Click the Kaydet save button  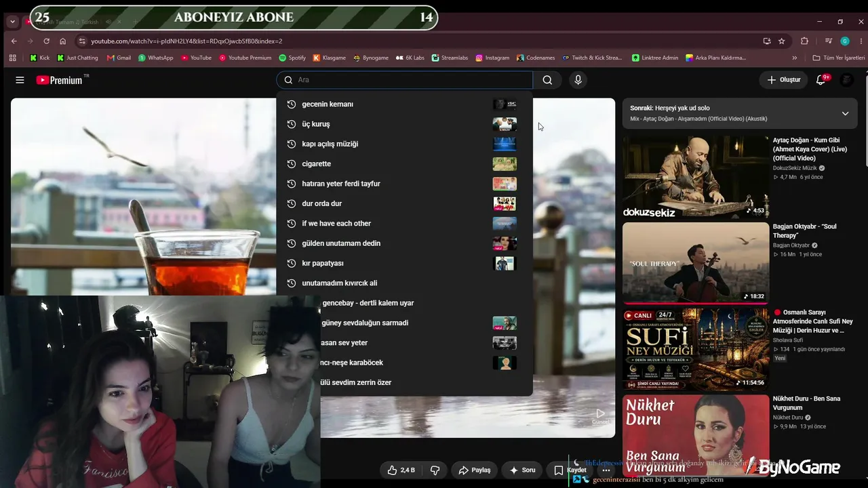coord(570,470)
